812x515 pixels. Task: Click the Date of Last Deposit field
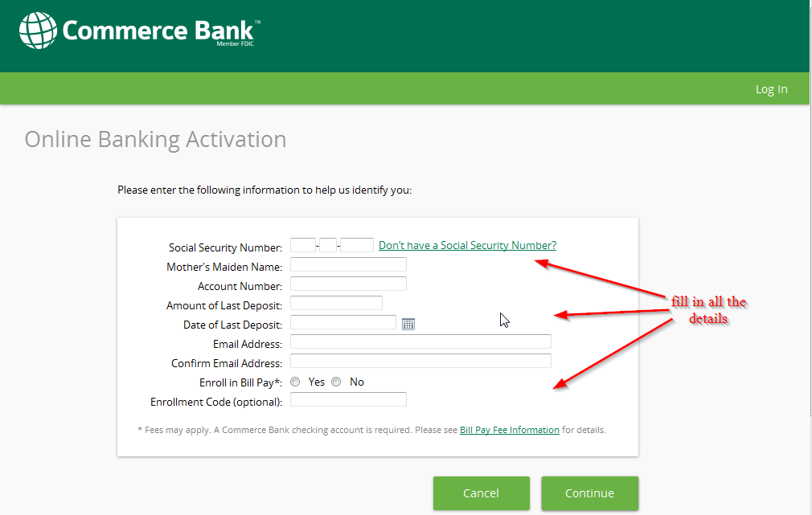[x=342, y=322]
